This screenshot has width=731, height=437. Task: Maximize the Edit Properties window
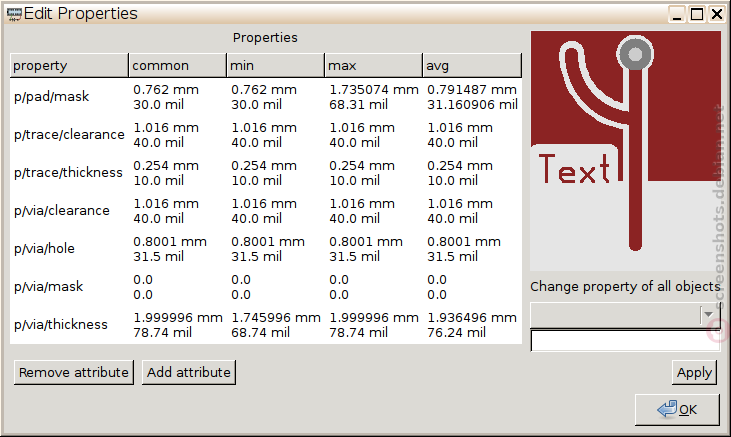(x=697, y=14)
